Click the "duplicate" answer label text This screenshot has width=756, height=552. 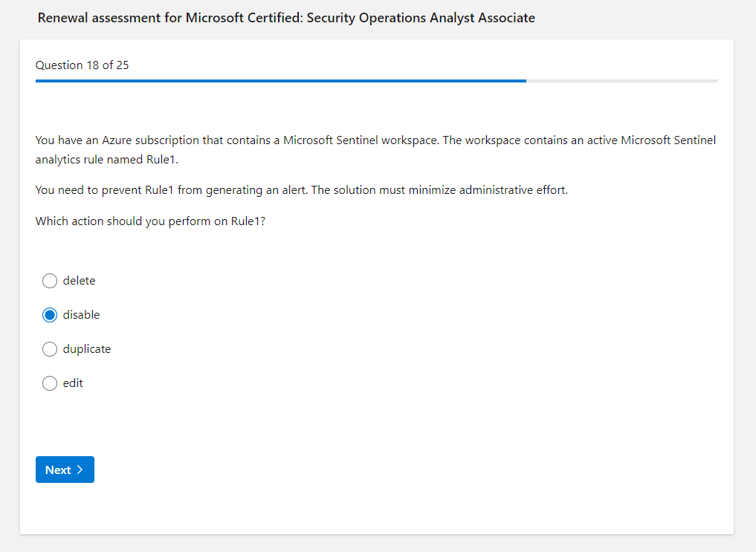tap(87, 349)
